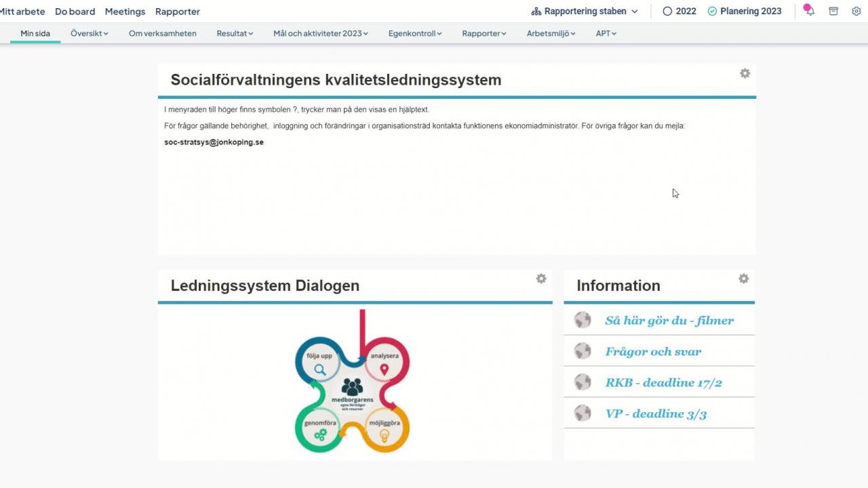868x488 pixels.
Task: Select the 2022 status circle
Action: click(668, 11)
